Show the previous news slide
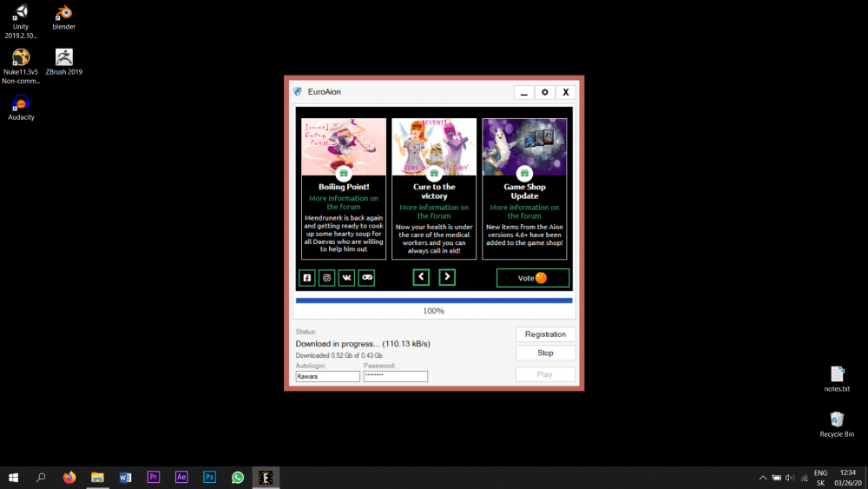Viewport: 868px width, 489px height. [x=421, y=277]
